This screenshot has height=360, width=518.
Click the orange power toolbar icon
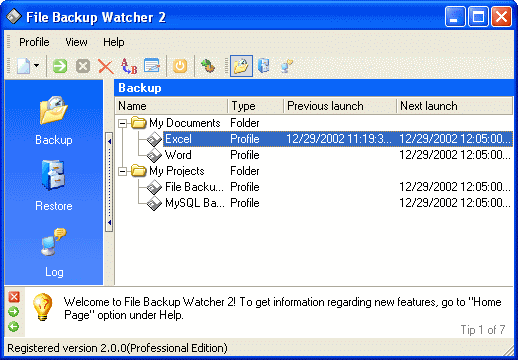180,66
